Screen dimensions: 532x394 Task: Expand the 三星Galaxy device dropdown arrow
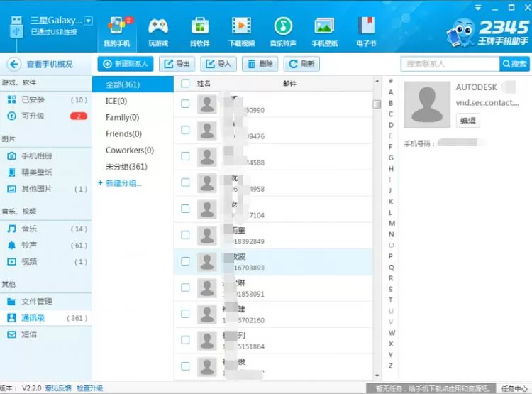tap(88, 21)
